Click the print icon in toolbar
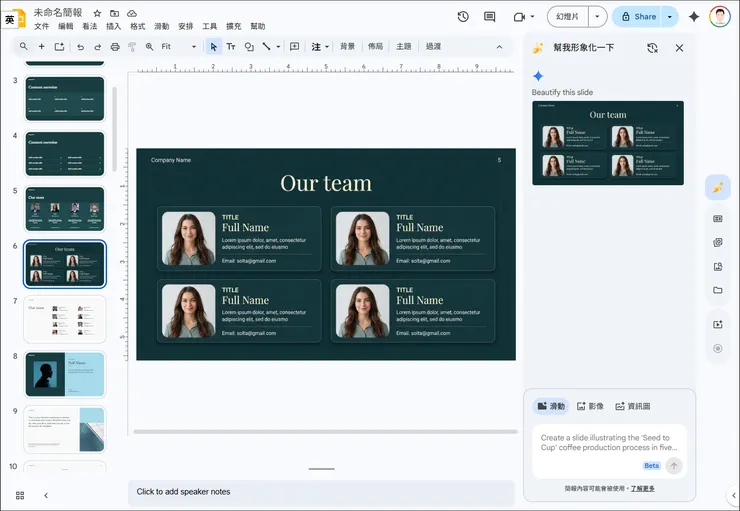 click(x=115, y=47)
